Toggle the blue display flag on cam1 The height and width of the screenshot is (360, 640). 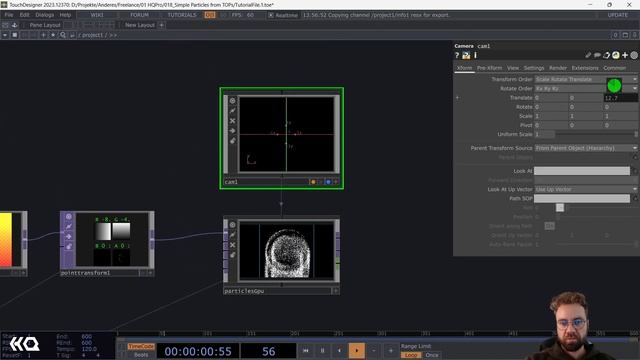[328, 182]
